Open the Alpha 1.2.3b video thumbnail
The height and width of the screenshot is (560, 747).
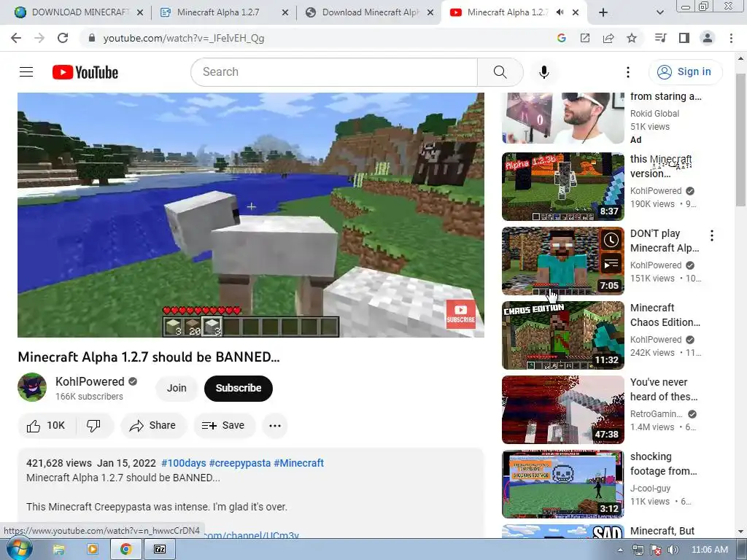563,186
